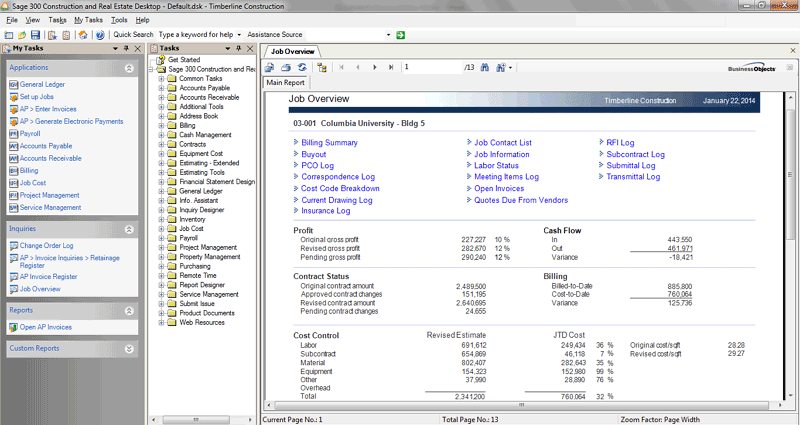Open the Tools menu

click(x=119, y=20)
